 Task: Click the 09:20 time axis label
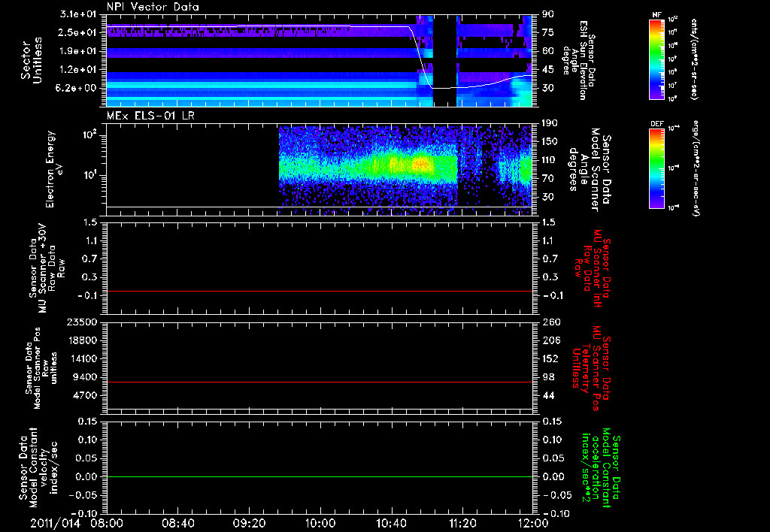tap(249, 521)
